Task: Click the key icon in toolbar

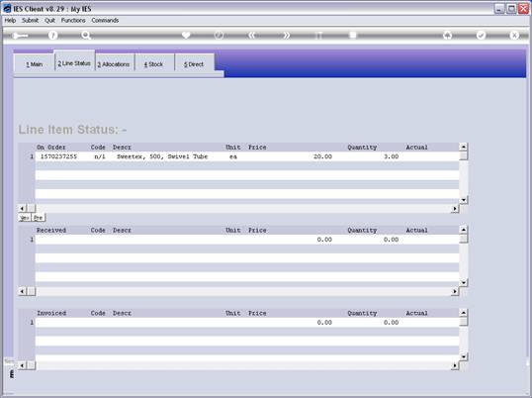Action: (x=20, y=36)
